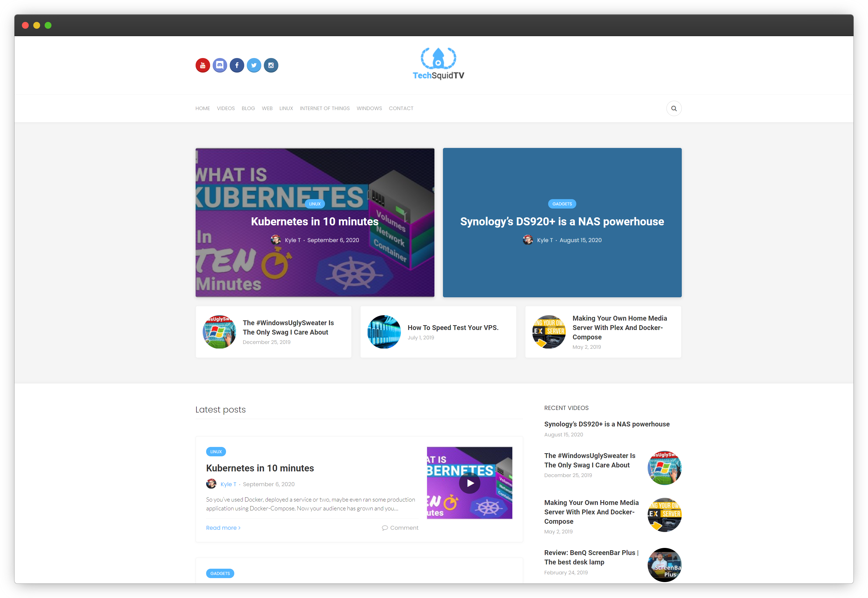Screen dimensions: 868x598
Task: Open sidebar Home Media Server video title
Action: point(592,512)
